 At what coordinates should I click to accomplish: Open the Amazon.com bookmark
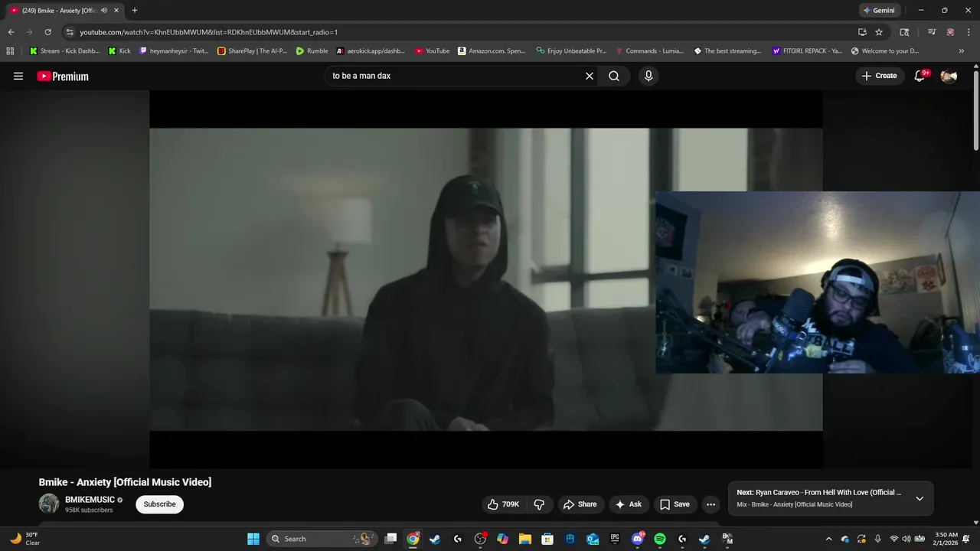[x=492, y=51]
